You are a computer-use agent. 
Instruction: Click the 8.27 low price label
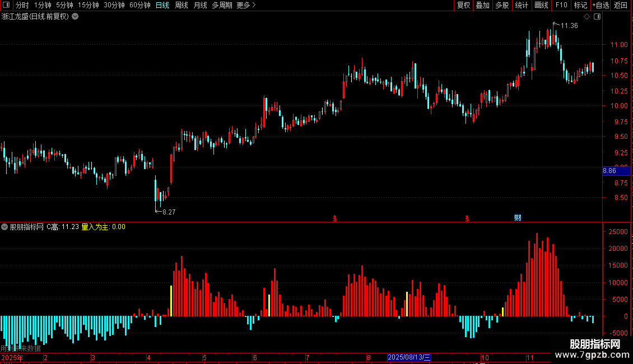pos(169,212)
